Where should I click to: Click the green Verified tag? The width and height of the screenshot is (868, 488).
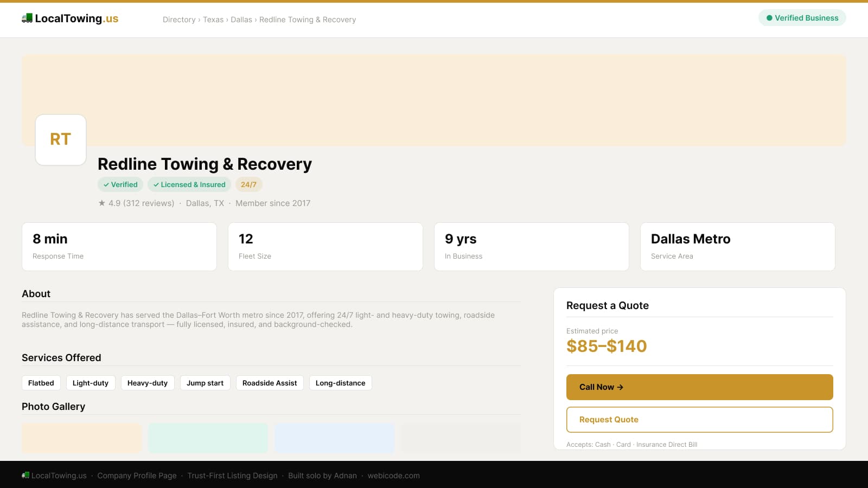pyautogui.click(x=120, y=184)
